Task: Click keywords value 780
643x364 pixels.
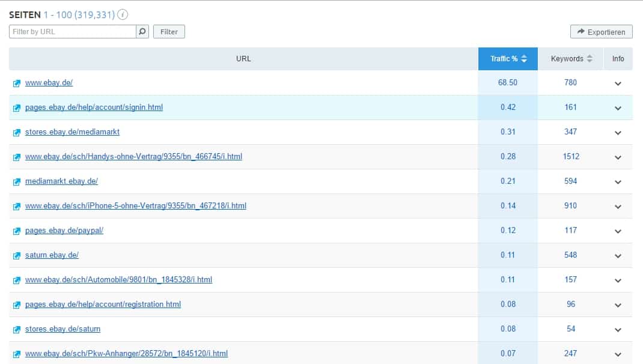Action: tap(570, 82)
